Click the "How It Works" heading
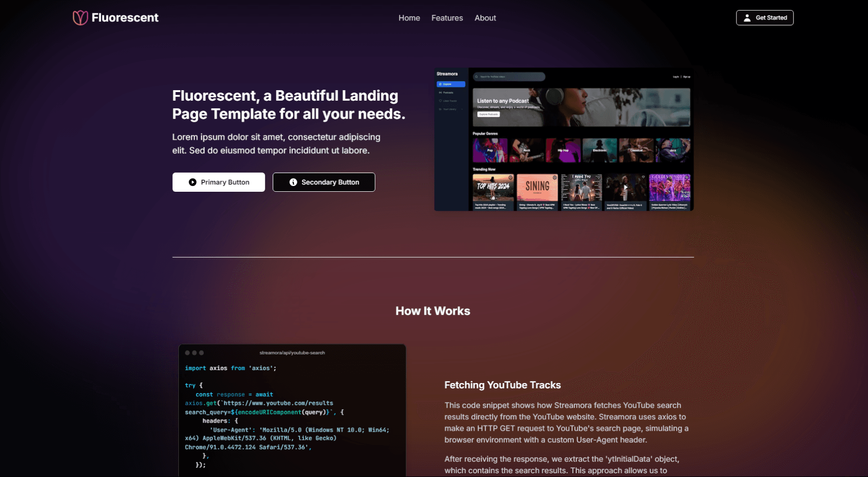Screen dimensions: 868x477 433,311
